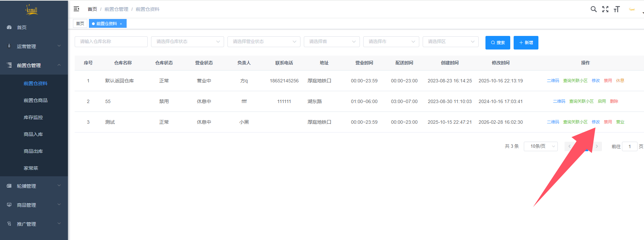Screen dimensions: 644x240
Task: Expand the 运营管理 sidebar menu
Action: (34, 46)
